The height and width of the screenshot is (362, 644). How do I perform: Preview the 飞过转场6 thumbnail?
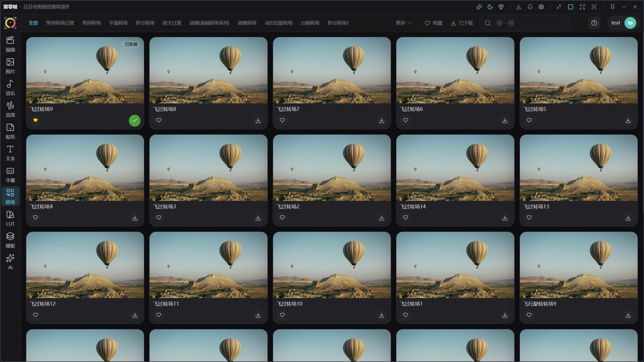click(455, 70)
